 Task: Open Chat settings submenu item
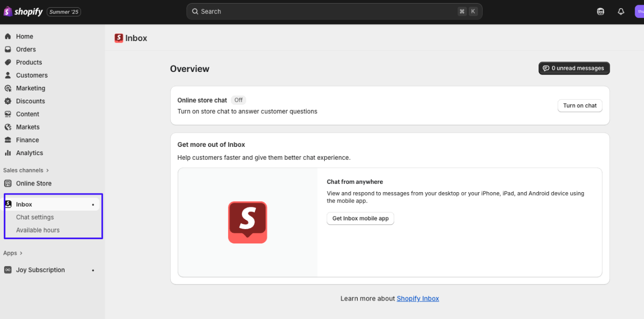click(x=35, y=217)
